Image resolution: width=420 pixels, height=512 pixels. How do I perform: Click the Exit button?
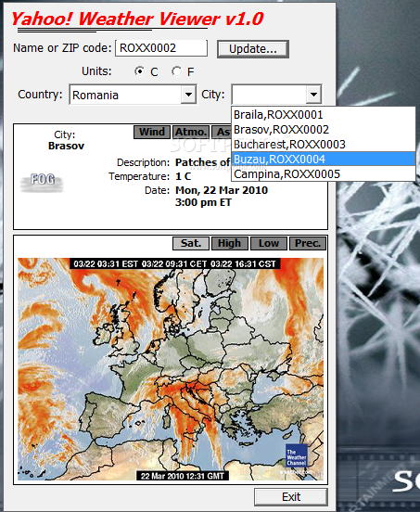click(x=291, y=496)
